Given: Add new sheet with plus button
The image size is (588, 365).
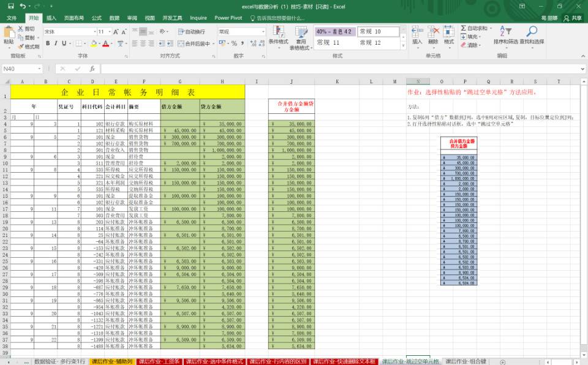Looking at the screenshot, I should 502,361.
